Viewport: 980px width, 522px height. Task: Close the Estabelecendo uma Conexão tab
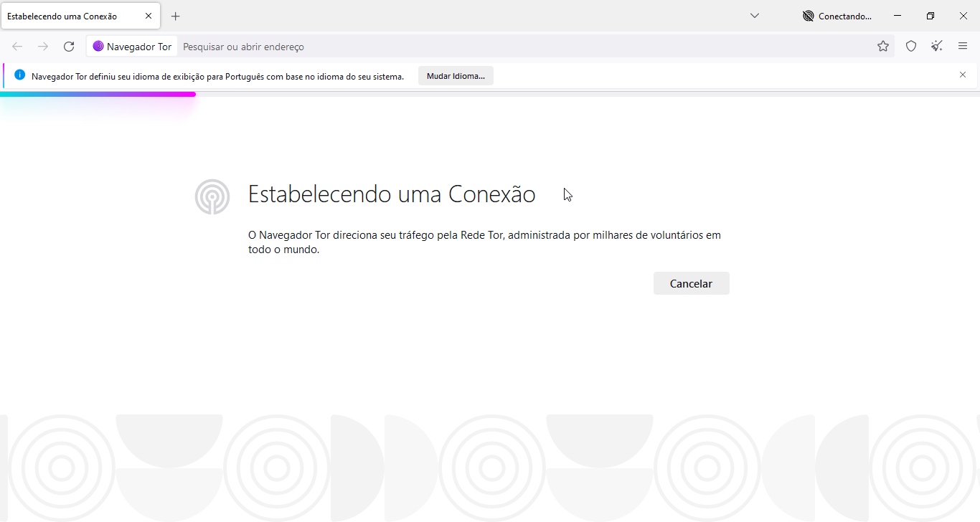[149, 16]
